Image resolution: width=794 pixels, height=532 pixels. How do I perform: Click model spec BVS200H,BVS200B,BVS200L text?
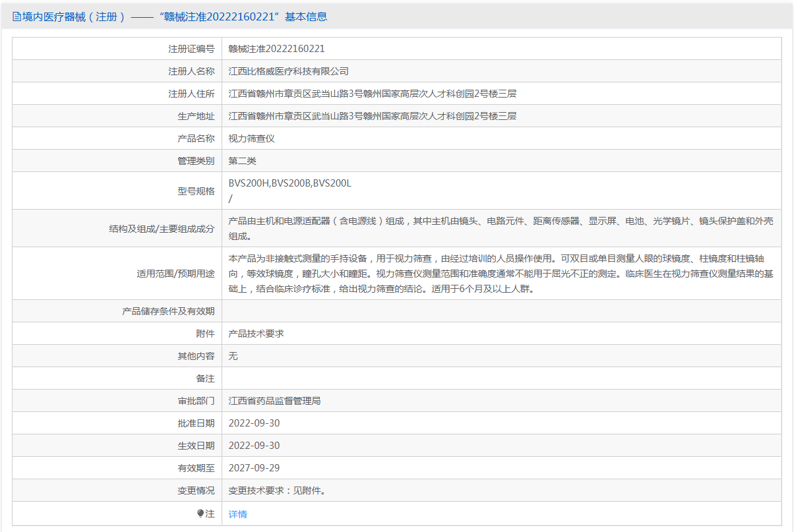point(290,183)
